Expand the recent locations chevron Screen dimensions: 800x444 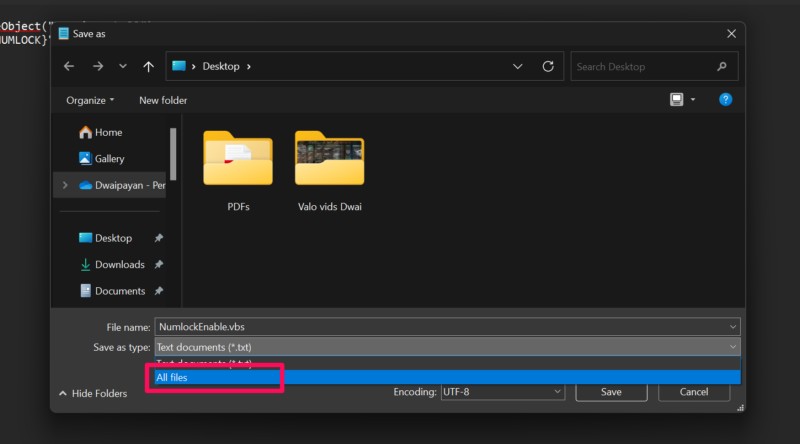pyautogui.click(x=123, y=66)
